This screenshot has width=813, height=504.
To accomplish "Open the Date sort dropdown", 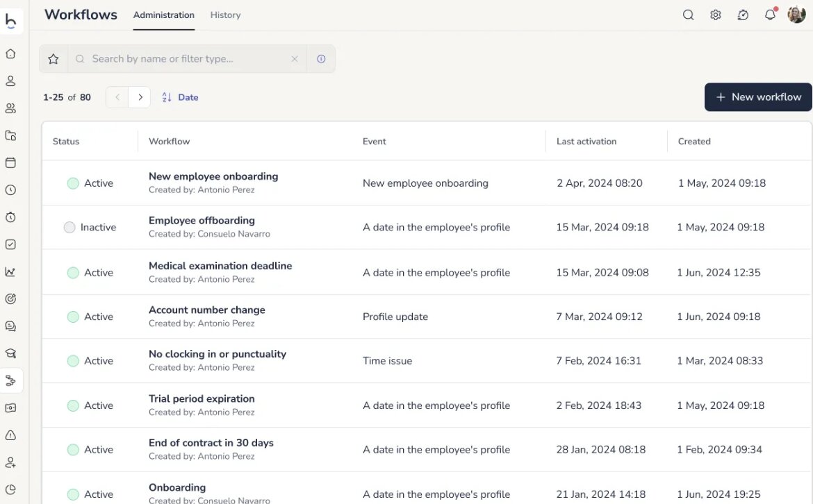I will tap(180, 97).
